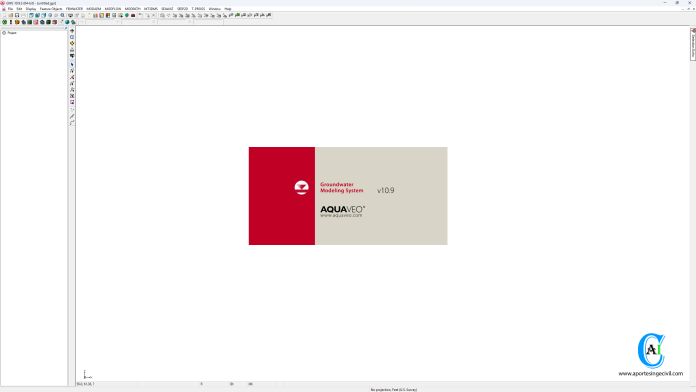696x392 pixels.
Task: Click the magnifier icon in top toolbar
Action: click(x=62, y=15)
